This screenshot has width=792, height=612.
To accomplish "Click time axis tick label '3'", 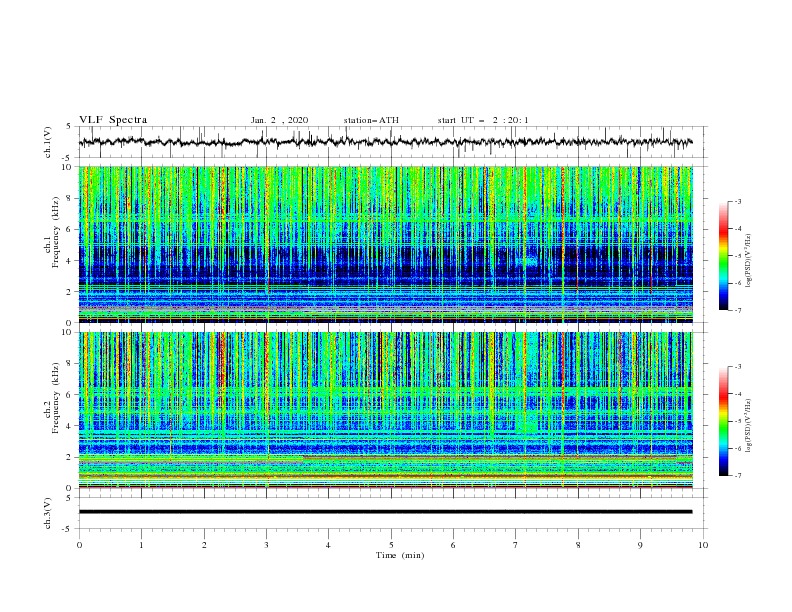I will (266, 545).
